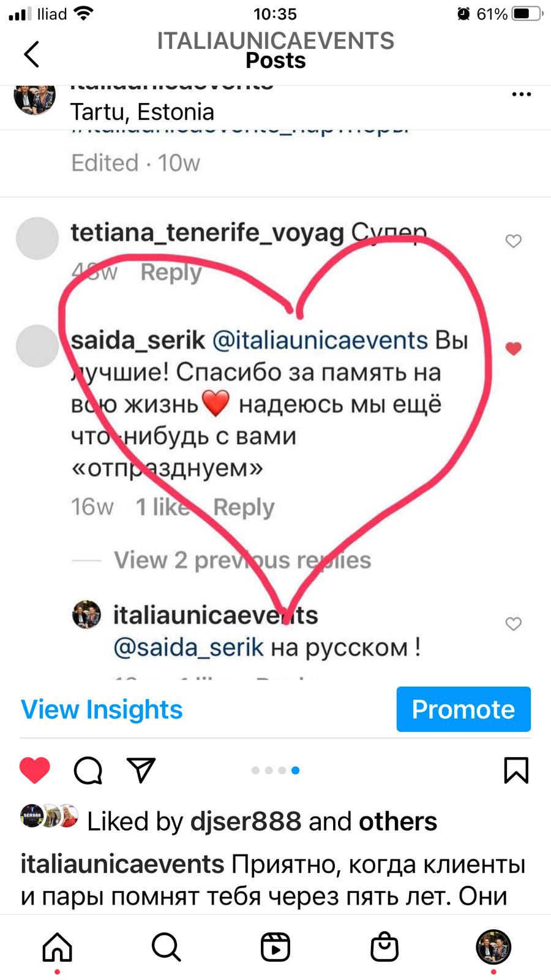Open djser888 profile from Liked by line

point(246,821)
